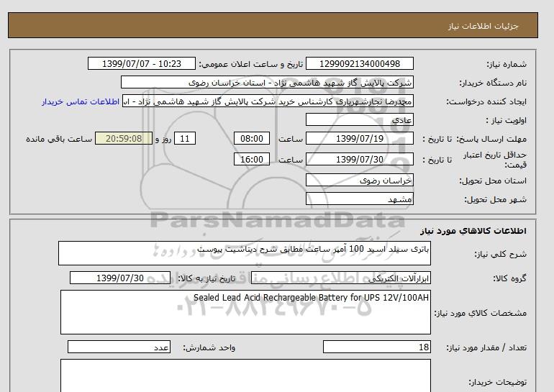
Task: Click the 16:00 price validity hour field
Action: pyautogui.click(x=253, y=160)
